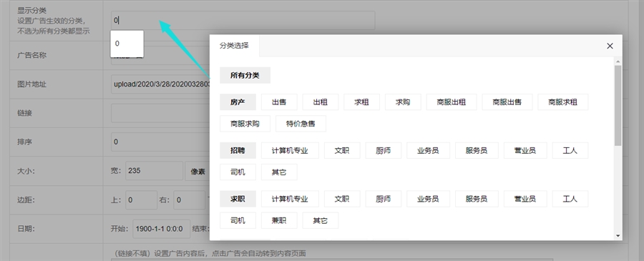The image size is (644, 261).
Task: Click the dialog's vertical scrollbar thumb
Action: click(x=618, y=105)
